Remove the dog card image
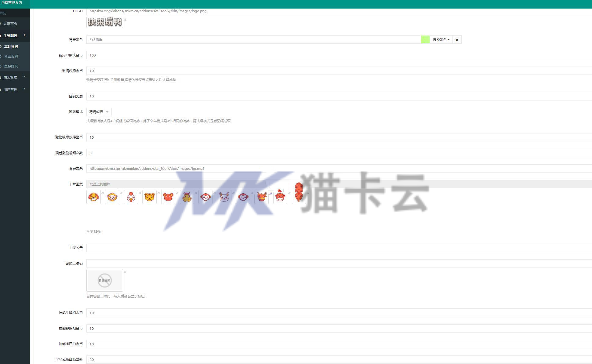 [103, 193]
